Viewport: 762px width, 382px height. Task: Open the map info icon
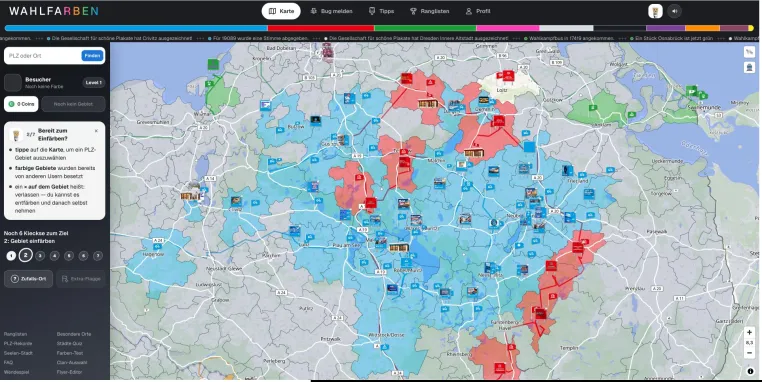pyautogui.click(x=750, y=371)
